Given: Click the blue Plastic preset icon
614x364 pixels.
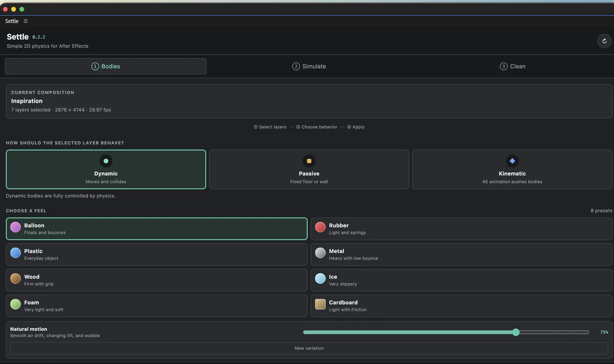Looking at the screenshot, I should 15,253.
